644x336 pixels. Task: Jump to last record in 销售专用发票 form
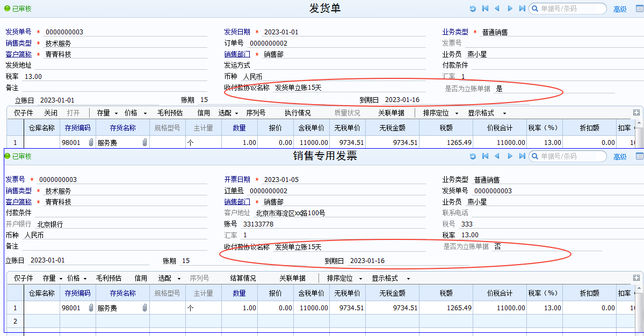point(522,156)
